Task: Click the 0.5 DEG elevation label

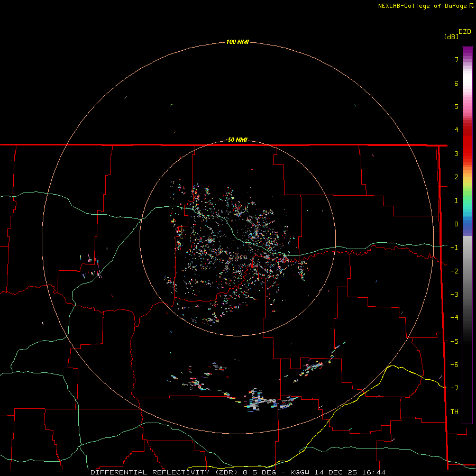Action: 259,472
